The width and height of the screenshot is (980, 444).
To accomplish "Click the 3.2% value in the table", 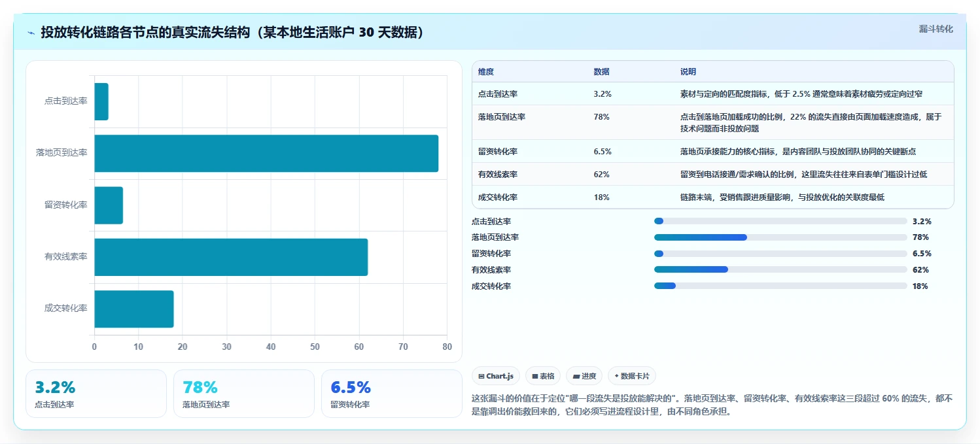I will click(x=603, y=94).
